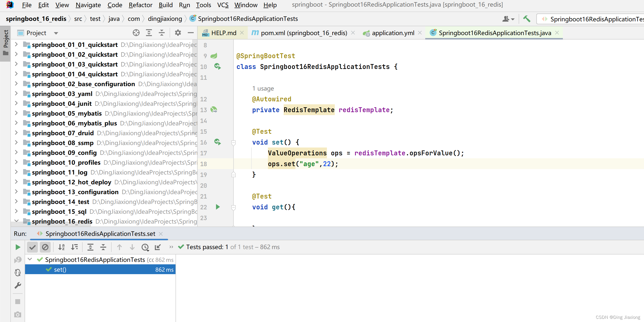Expand springboot_01_01_quickstart module
644x322 pixels.
[16, 44]
